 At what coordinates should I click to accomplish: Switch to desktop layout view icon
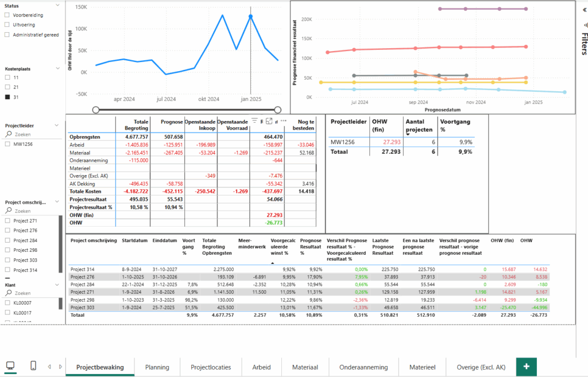coord(10,366)
